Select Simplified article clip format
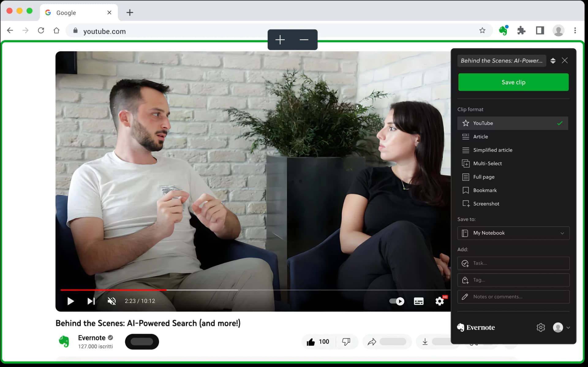 pos(492,150)
